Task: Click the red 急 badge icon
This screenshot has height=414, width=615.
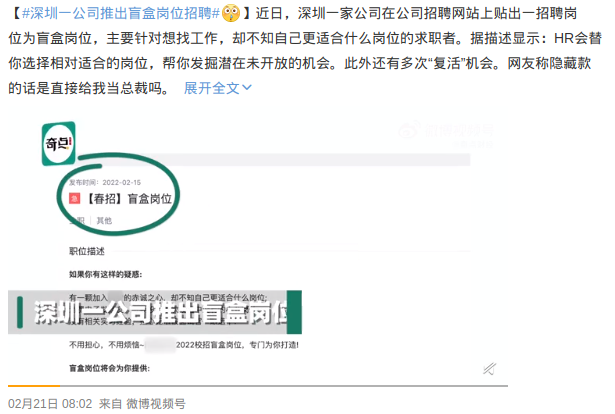Action: tap(75, 199)
